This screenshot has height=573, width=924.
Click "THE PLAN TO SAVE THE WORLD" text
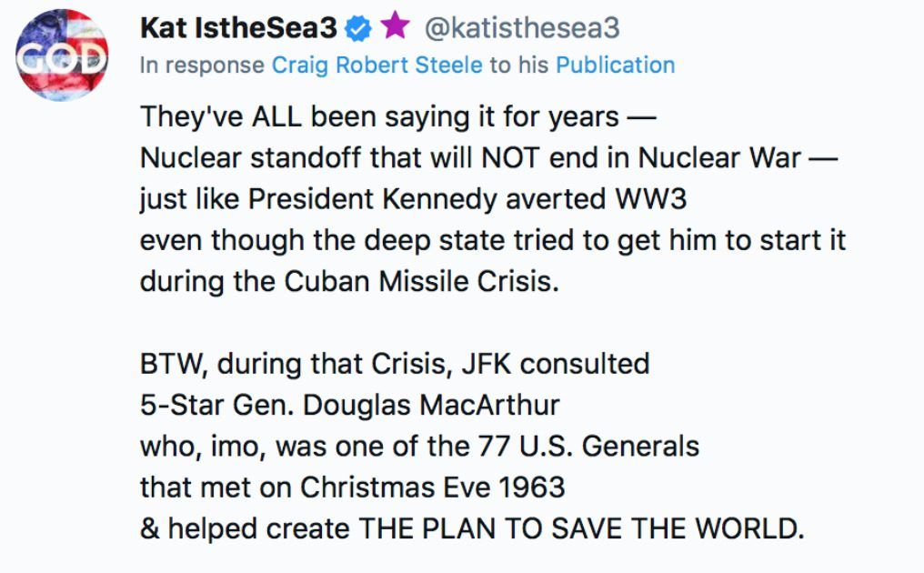(x=582, y=529)
